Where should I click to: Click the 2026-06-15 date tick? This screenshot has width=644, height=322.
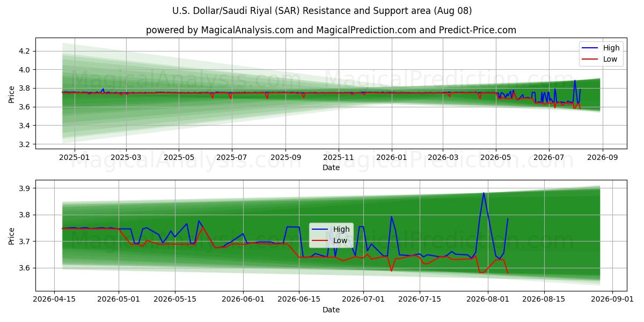(x=299, y=300)
